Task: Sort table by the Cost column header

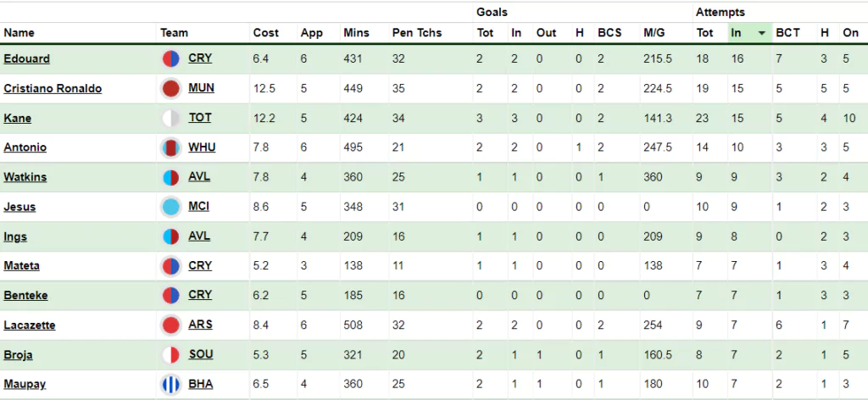Action: [x=265, y=33]
